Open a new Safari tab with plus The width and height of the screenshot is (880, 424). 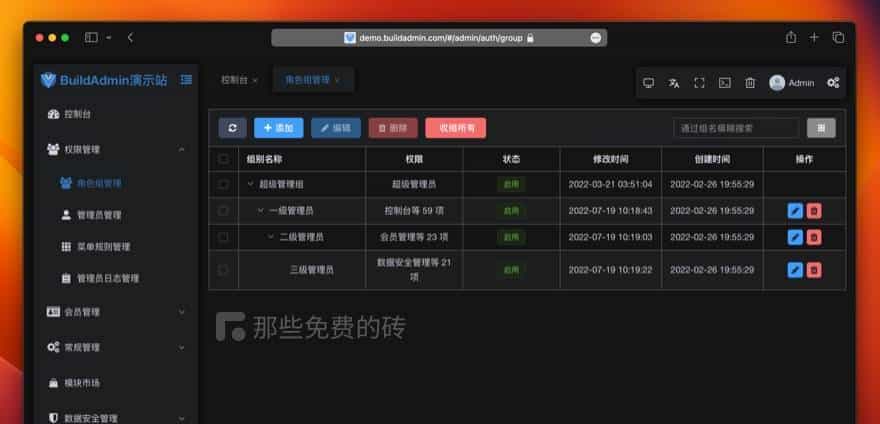(814, 38)
